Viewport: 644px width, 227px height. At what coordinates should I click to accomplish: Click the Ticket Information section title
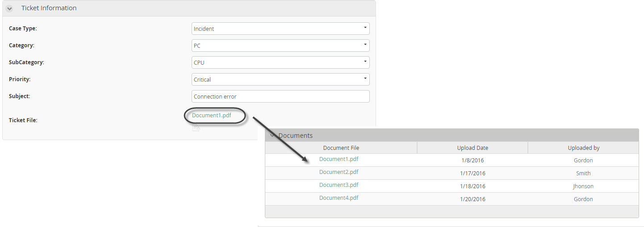[49, 8]
